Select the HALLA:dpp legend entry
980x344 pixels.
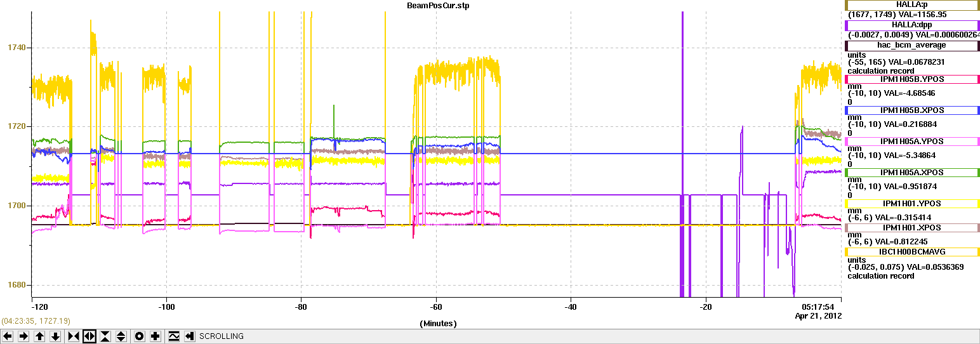click(911, 25)
